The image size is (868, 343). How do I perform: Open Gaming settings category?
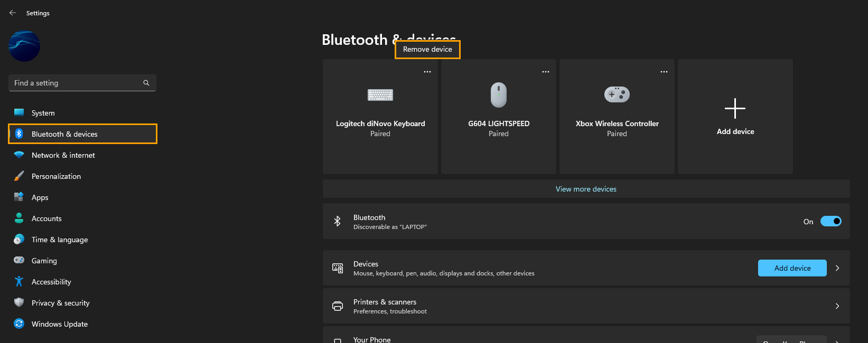82,261
